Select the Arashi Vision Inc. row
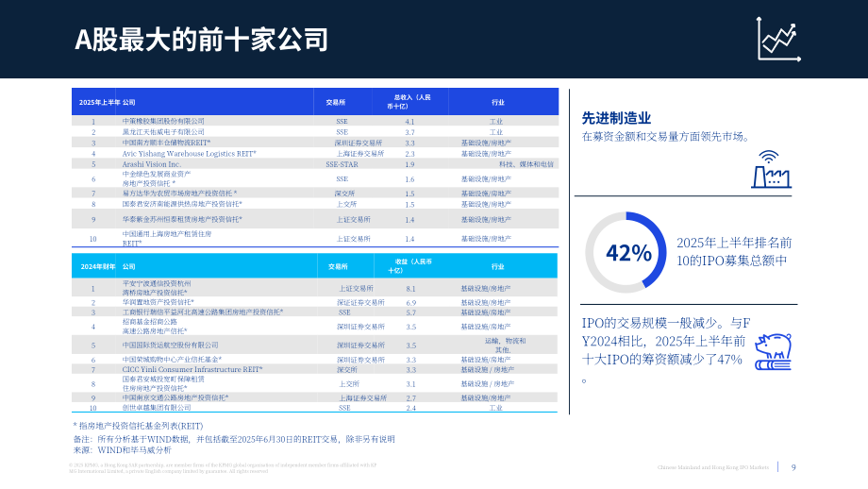 point(315,164)
